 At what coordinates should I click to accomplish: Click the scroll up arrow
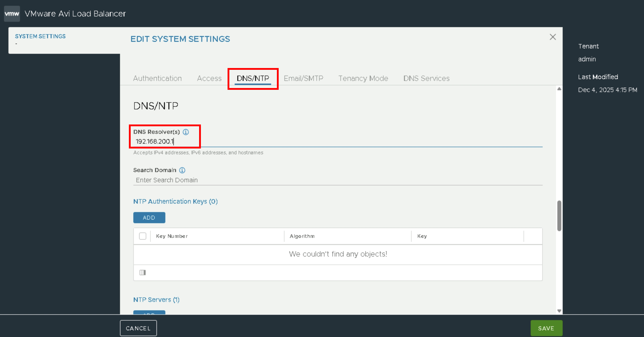tap(559, 89)
